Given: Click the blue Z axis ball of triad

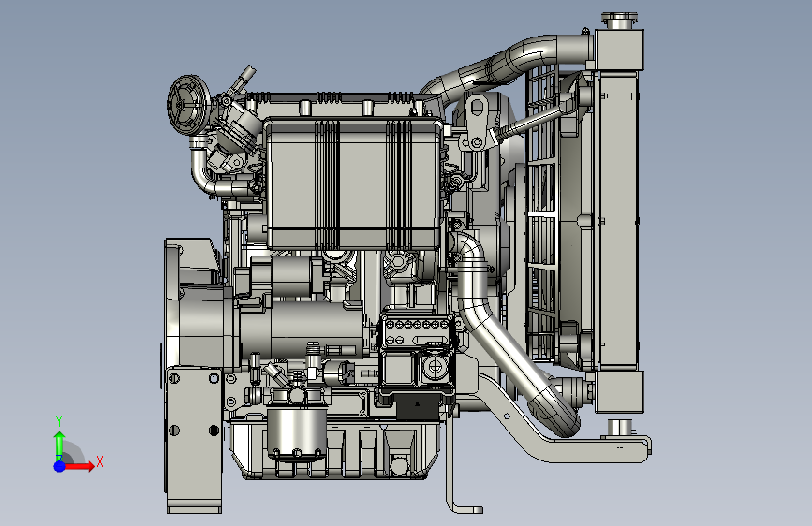Looking at the screenshot, I should click(60, 466).
